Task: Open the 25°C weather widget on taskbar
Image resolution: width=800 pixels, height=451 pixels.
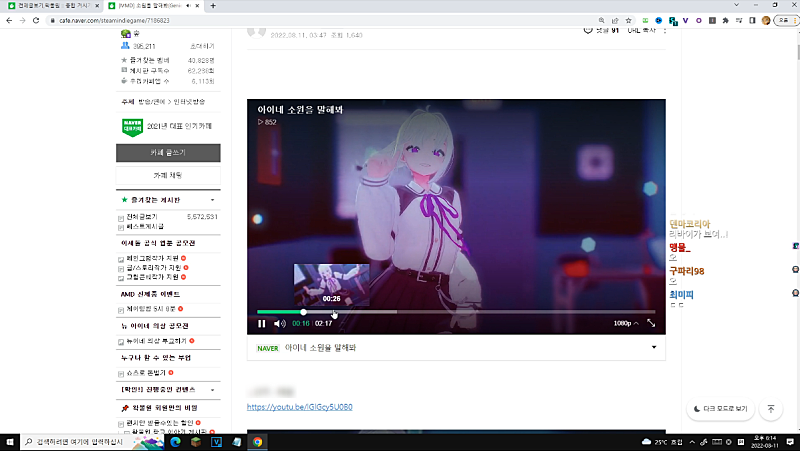Action: [x=662, y=442]
